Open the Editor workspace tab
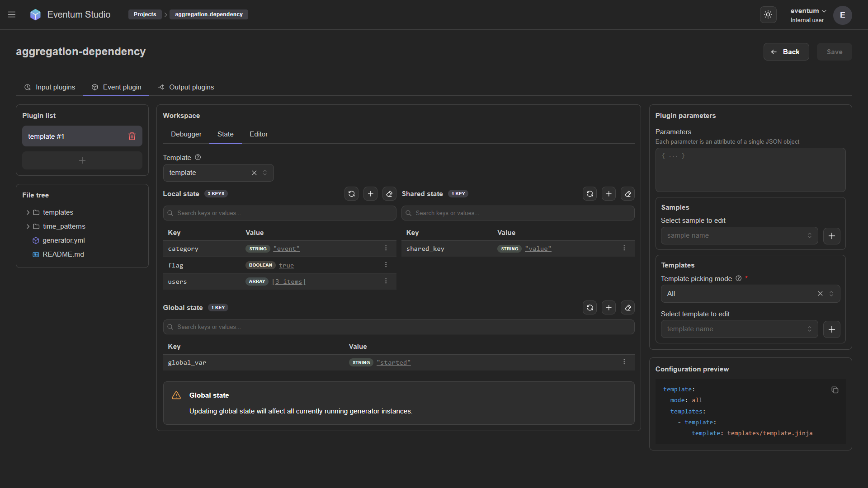 tap(259, 134)
